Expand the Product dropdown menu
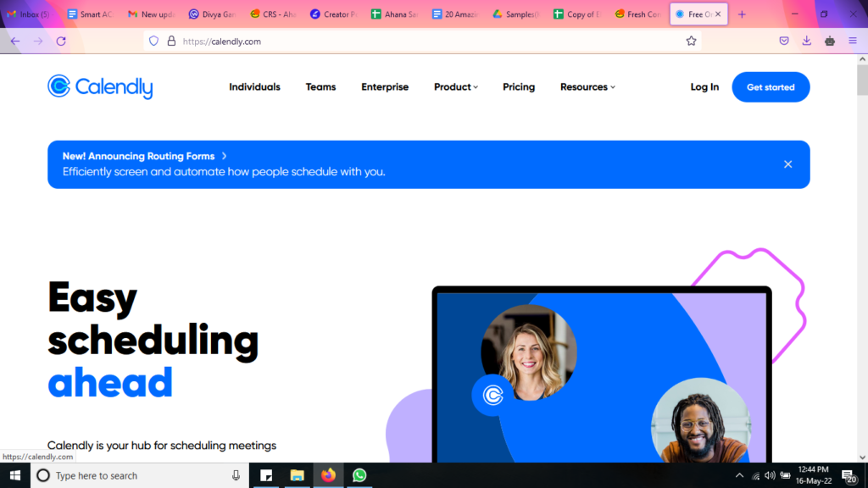The width and height of the screenshot is (868, 488). tap(455, 87)
